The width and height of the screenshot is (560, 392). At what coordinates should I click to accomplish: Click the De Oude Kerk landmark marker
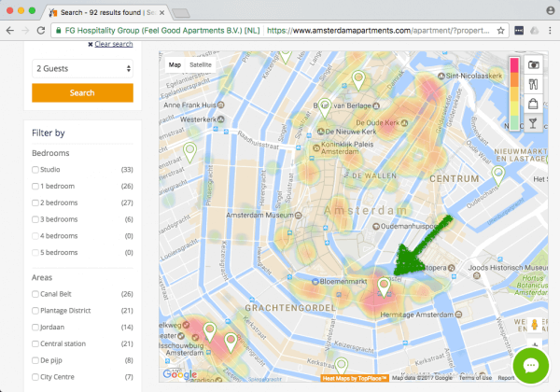click(404, 123)
